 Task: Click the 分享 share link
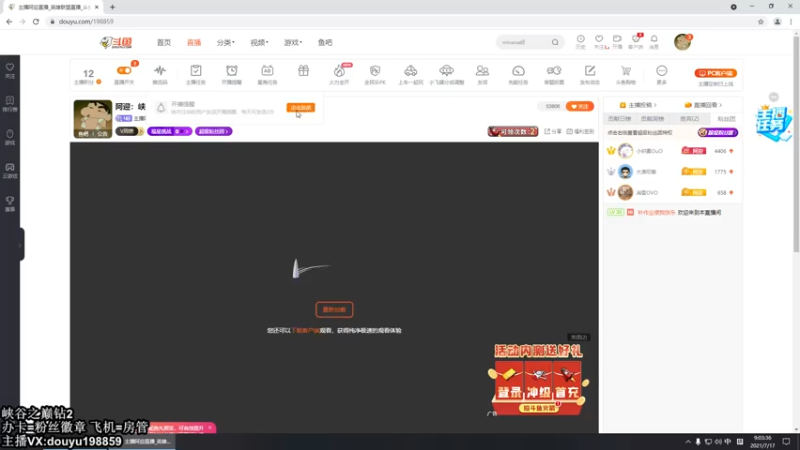(553, 132)
